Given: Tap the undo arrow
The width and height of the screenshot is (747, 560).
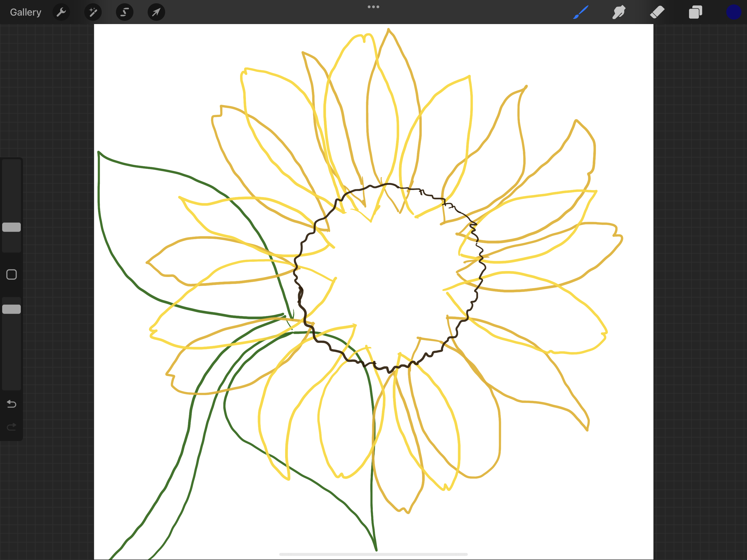Looking at the screenshot, I should point(11,404).
